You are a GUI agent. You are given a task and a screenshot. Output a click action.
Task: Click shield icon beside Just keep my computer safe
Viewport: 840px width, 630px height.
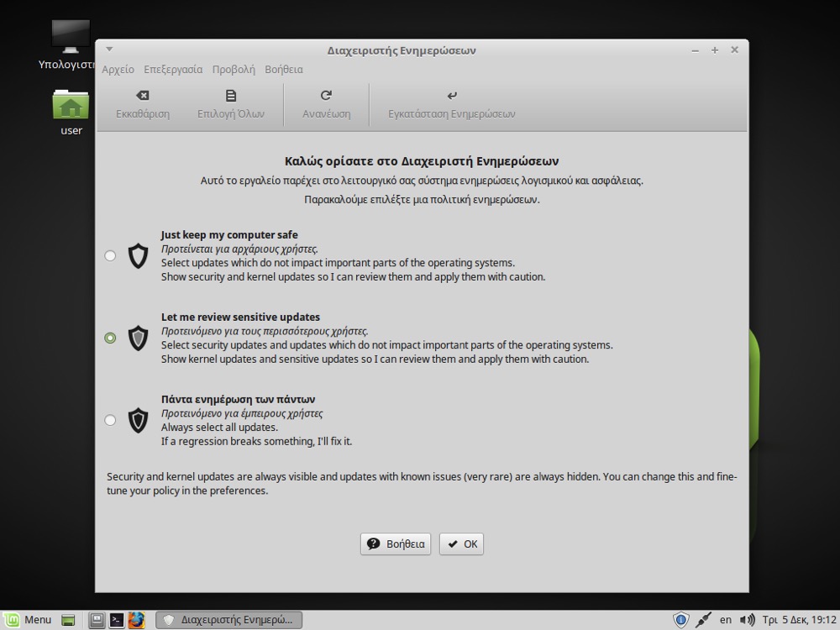point(139,255)
